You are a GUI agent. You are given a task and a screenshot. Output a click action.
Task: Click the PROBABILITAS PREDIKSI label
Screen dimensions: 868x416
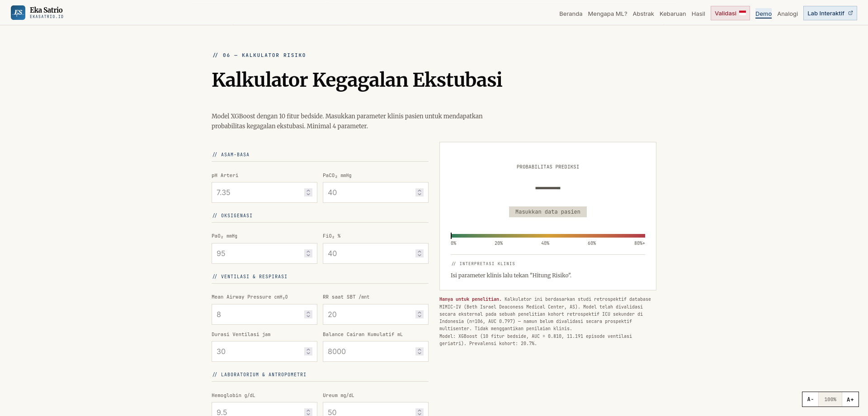pyautogui.click(x=548, y=167)
